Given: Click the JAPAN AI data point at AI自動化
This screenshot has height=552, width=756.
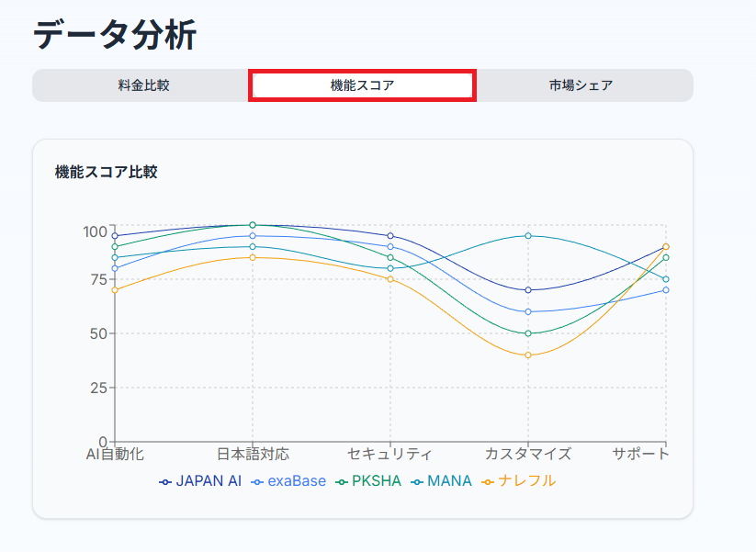Looking at the screenshot, I should click(115, 236).
